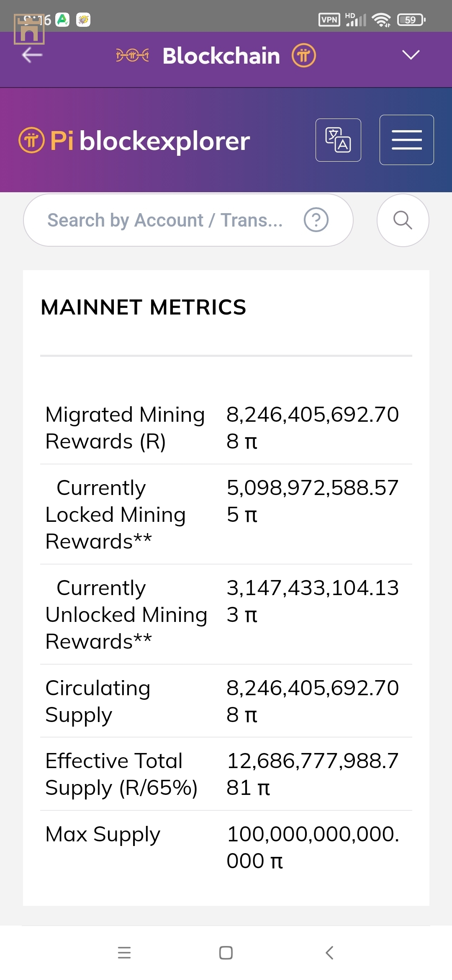Tap the Circulating Supply value

312,701
